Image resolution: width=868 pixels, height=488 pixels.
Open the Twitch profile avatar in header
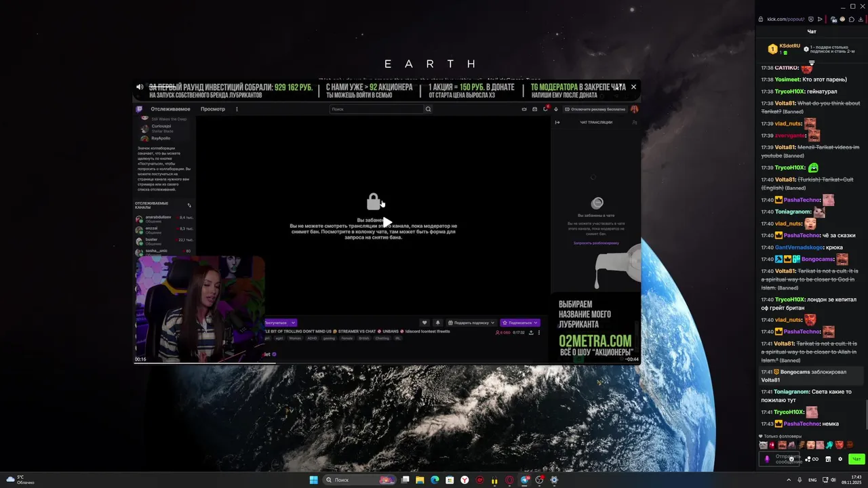click(635, 109)
